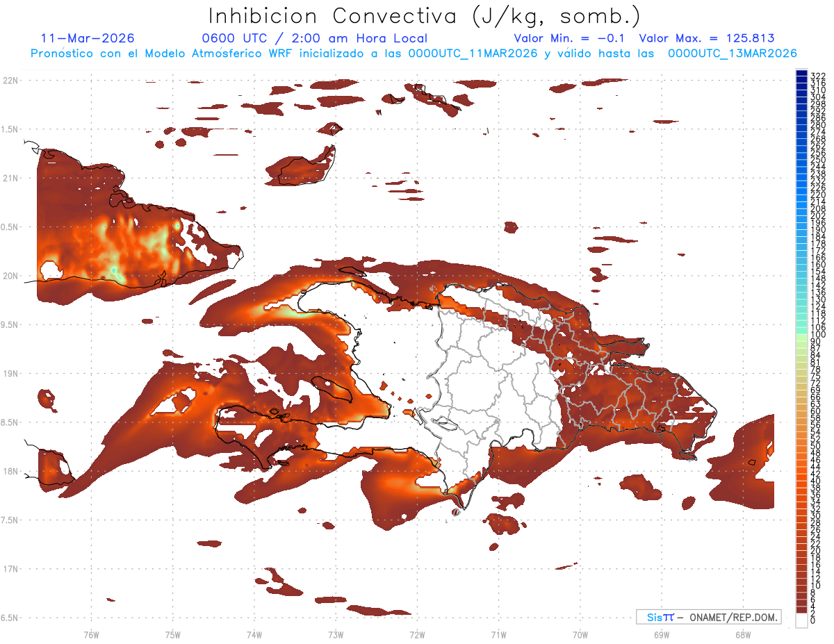This screenshot has height=644, width=834.
Task: Click the 70W longitude label
Action: (580, 634)
